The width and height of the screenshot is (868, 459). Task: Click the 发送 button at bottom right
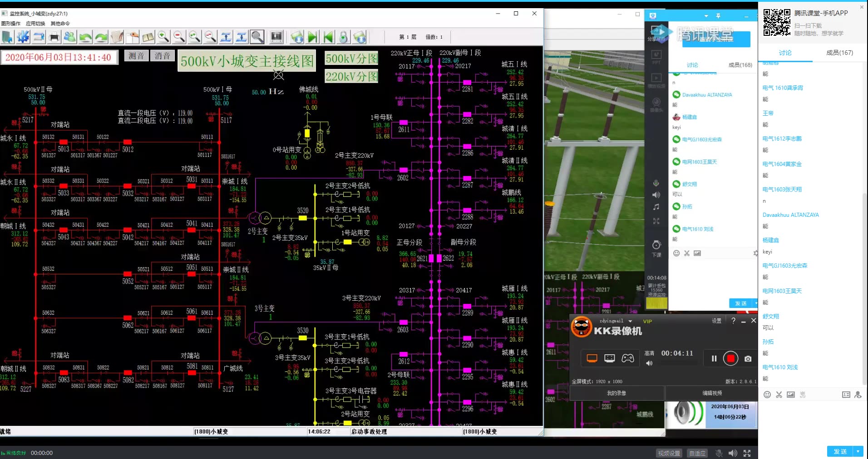(x=840, y=451)
